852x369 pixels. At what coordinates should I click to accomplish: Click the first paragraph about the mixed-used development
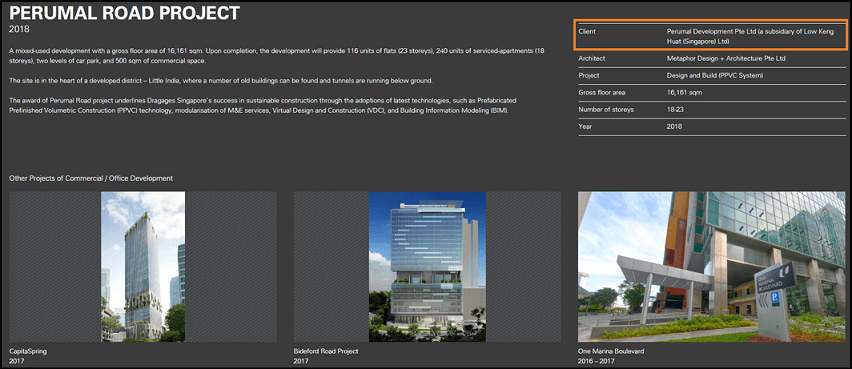point(277,55)
